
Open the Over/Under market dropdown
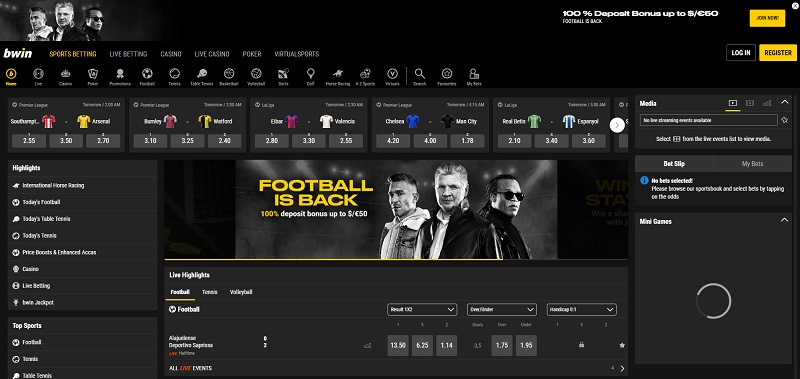click(x=502, y=310)
